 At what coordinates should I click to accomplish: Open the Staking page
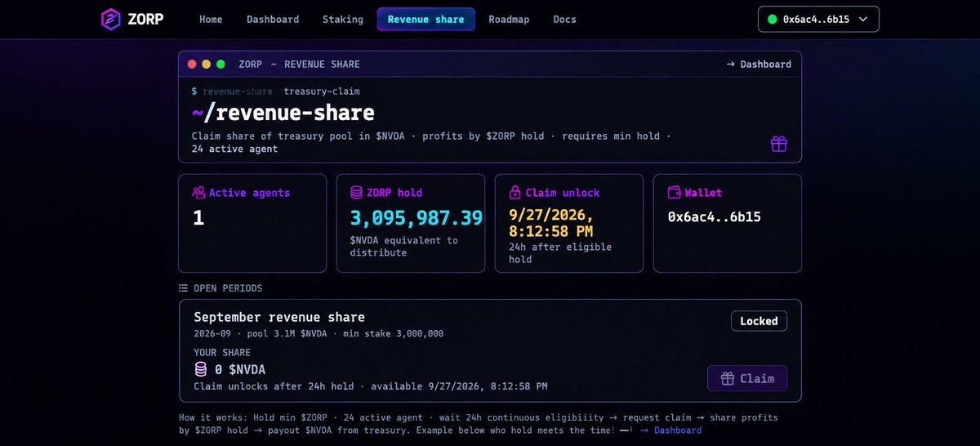click(x=343, y=19)
